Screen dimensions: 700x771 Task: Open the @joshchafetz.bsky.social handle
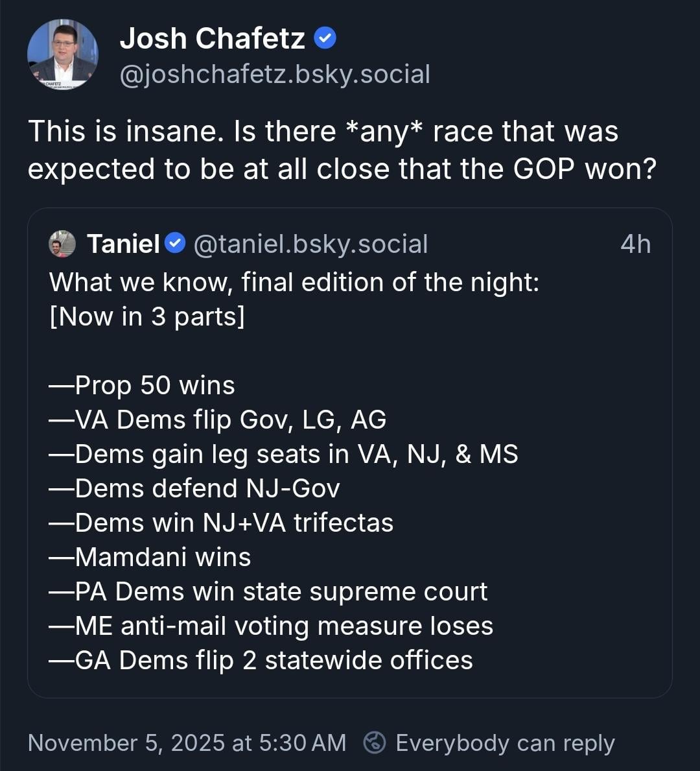[275, 75]
